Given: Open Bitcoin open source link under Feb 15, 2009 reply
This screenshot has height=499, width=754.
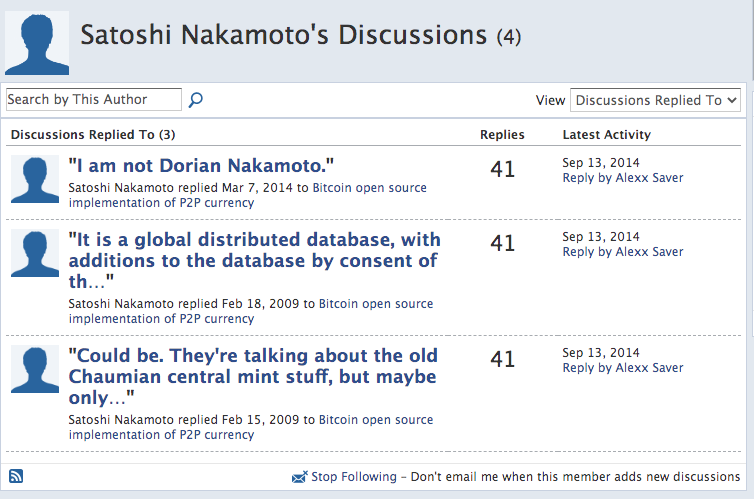Looking at the screenshot, I should (x=376, y=420).
